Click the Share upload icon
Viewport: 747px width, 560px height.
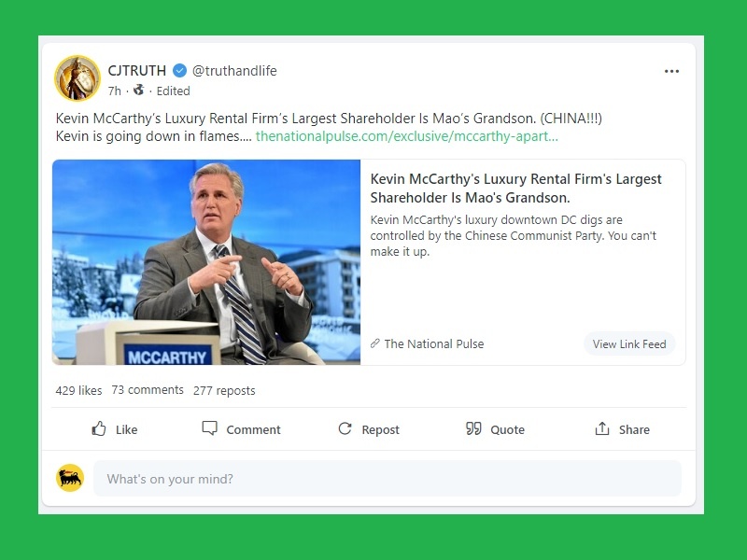[x=602, y=428]
